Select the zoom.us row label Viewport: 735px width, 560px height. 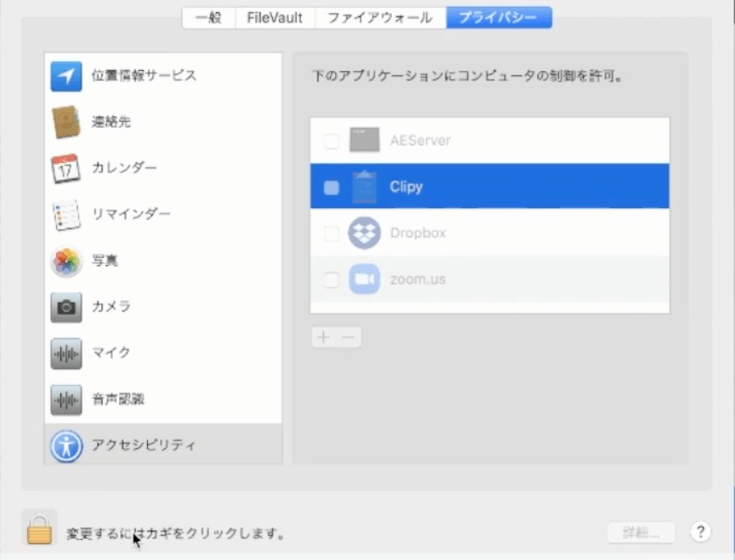(417, 280)
